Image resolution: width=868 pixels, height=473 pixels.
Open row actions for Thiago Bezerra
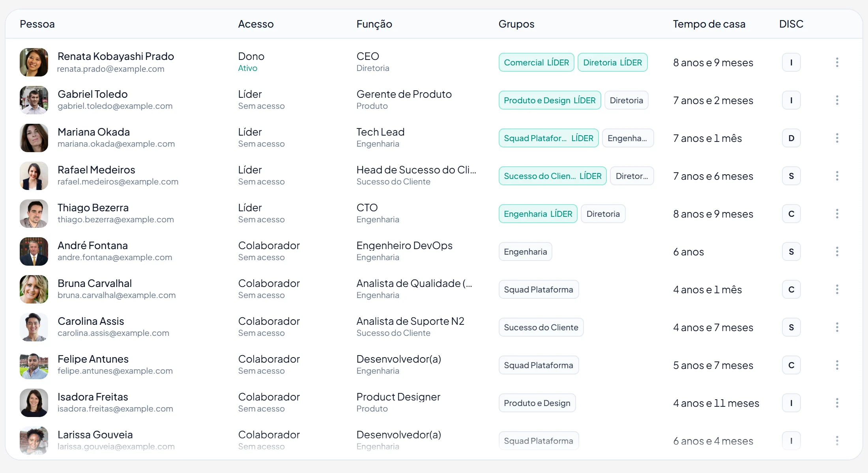(x=837, y=214)
